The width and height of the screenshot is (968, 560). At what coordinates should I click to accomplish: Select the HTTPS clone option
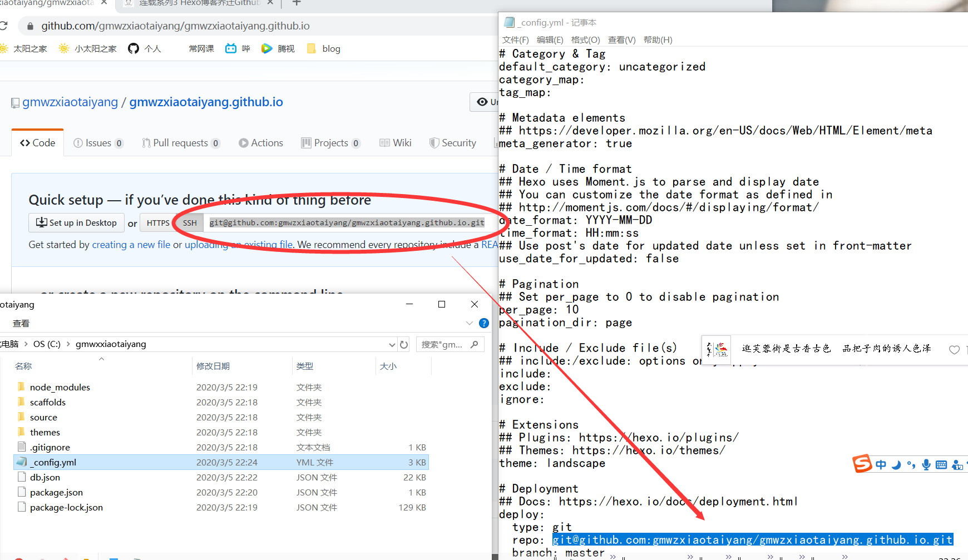coord(158,223)
